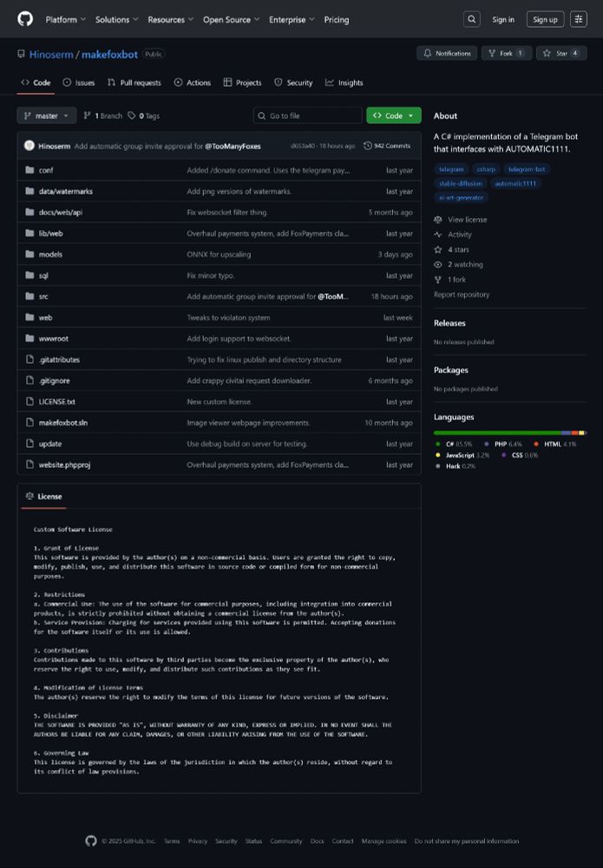Click the C# language entry

[454, 444]
